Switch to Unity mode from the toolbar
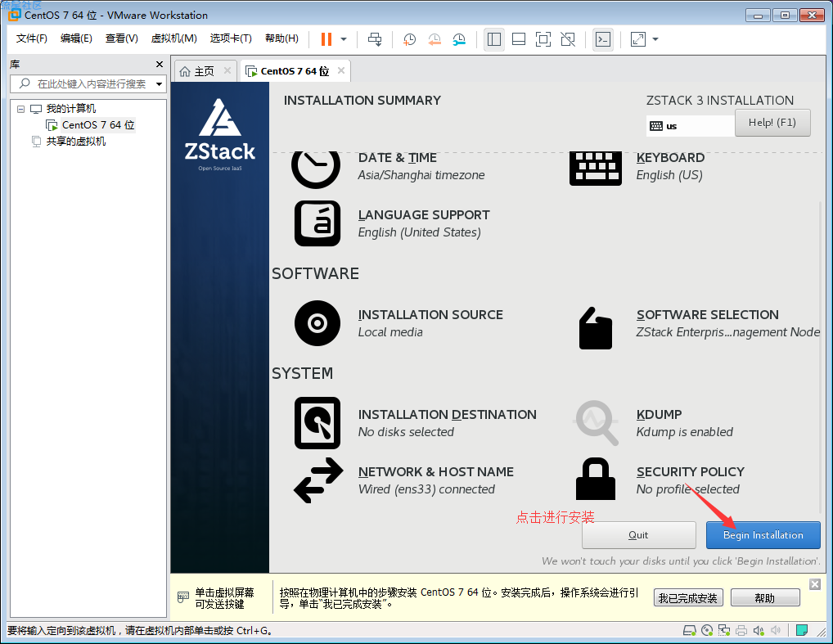Image resolution: width=833 pixels, height=644 pixels. tap(568, 39)
